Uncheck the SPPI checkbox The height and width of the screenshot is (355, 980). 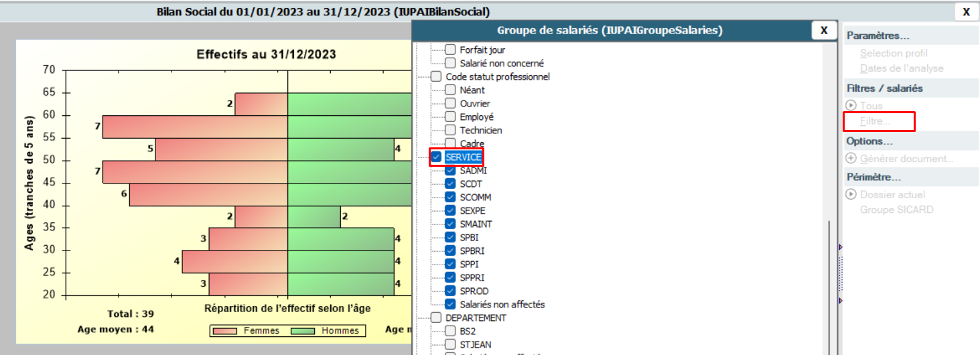[x=450, y=264]
